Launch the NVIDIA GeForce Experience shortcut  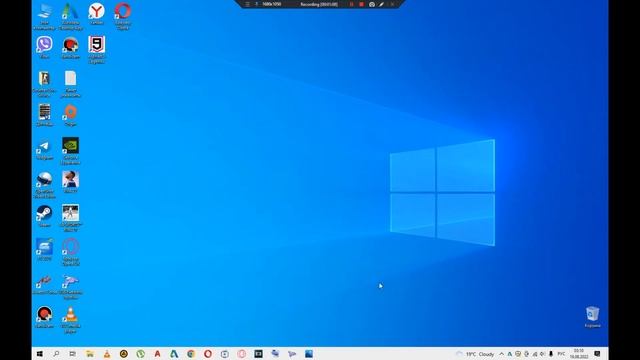[x=70, y=151]
